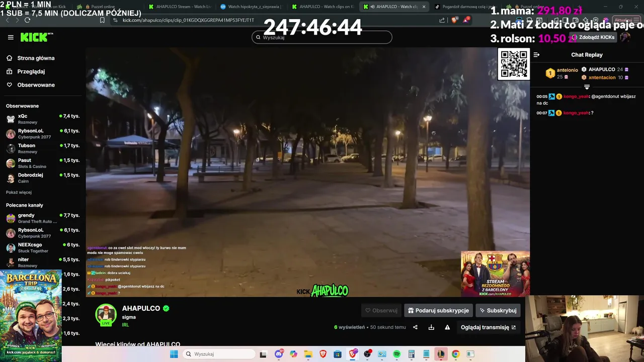The width and height of the screenshot is (644, 362).
Task: Click AHAPULCO channel avatar
Action: point(106,315)
